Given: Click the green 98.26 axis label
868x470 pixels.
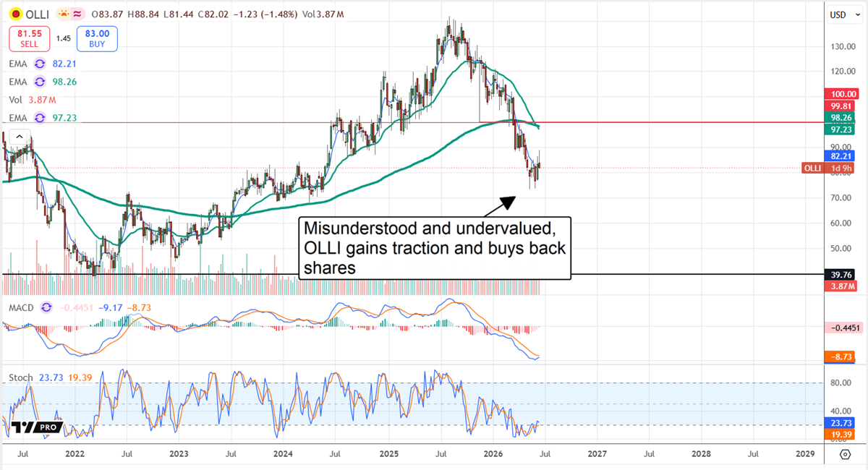Looking at the screenshot, I should point(841,117).
